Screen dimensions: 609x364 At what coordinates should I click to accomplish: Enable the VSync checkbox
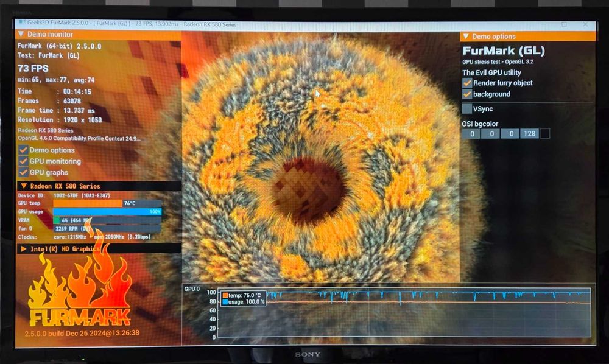coord(467,109)
